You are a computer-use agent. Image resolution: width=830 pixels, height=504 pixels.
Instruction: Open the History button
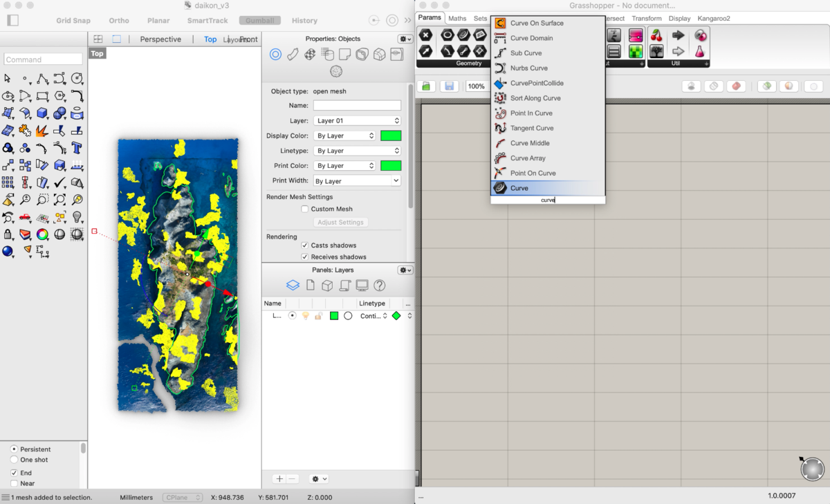click(304, 21)
